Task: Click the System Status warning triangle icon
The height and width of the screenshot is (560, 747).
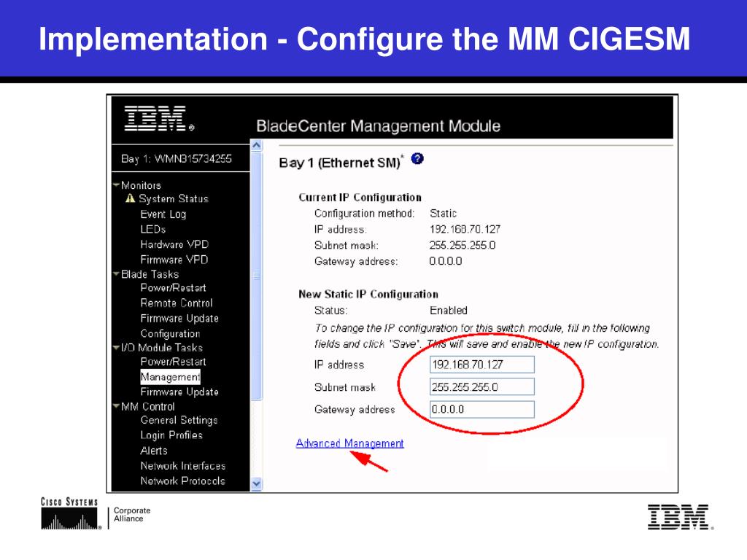Action: 130,198
